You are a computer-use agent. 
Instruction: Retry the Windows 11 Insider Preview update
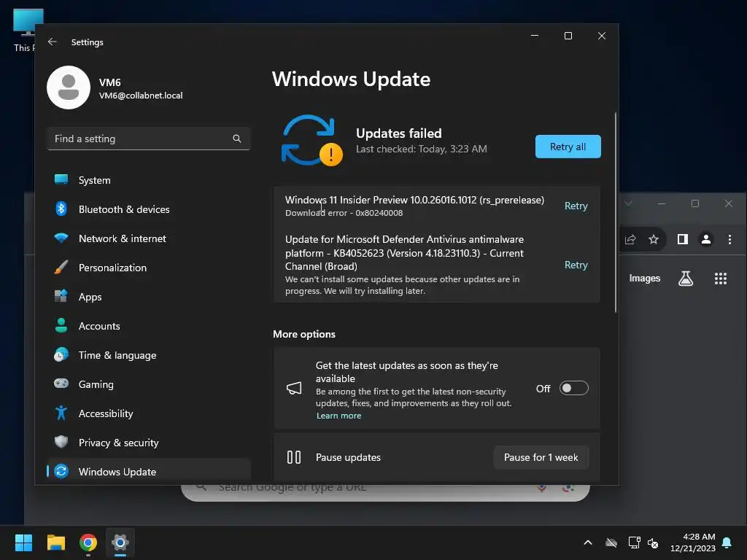(576, 206)
